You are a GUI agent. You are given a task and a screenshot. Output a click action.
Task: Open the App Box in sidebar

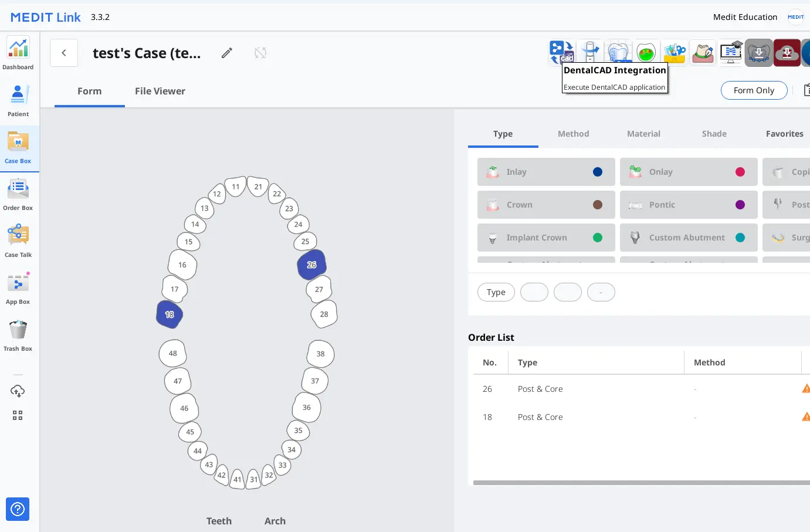18,288
